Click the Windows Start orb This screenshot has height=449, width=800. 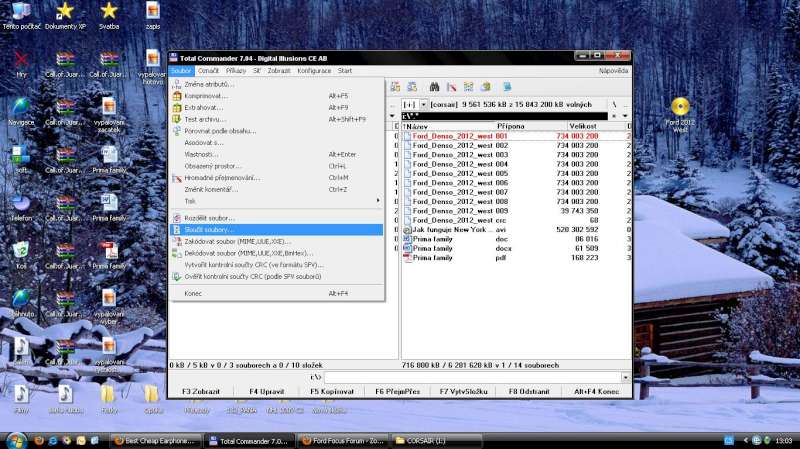[x=16, y=440]
